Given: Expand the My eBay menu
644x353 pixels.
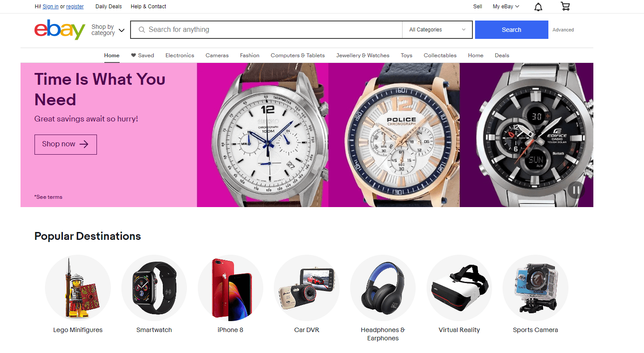Looking at the screenshot, I should [506, 7].
